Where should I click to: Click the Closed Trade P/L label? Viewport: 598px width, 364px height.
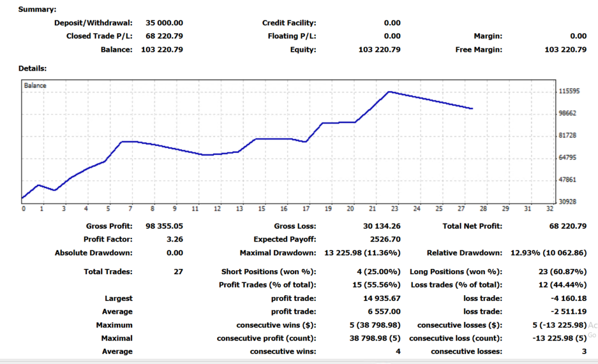point(99,36)
